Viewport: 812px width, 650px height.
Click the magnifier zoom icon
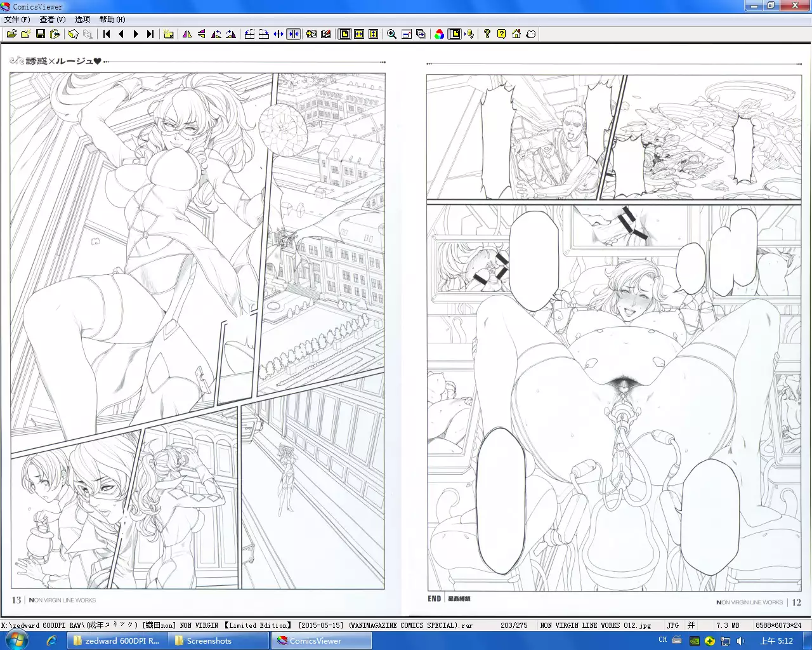click(391, 34)
